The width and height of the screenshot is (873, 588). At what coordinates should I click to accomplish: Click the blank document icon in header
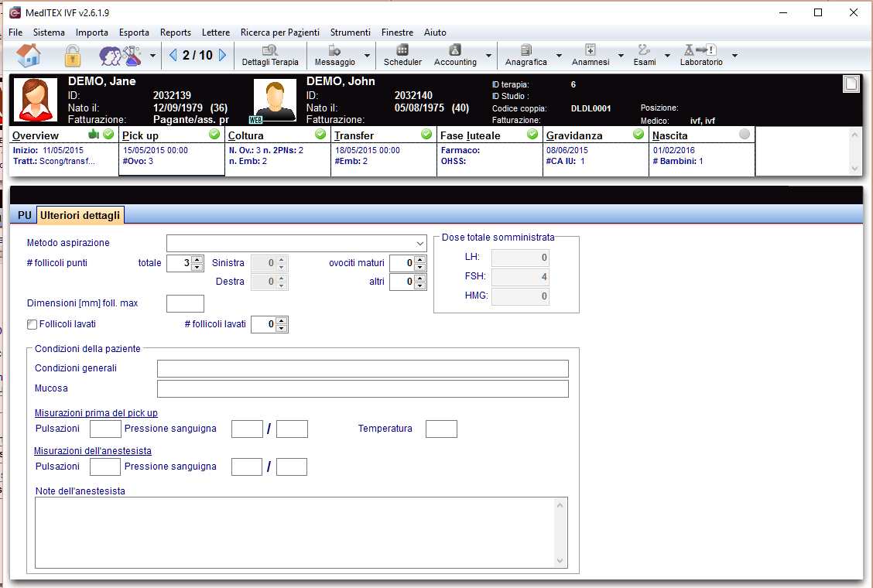(851, 84)
